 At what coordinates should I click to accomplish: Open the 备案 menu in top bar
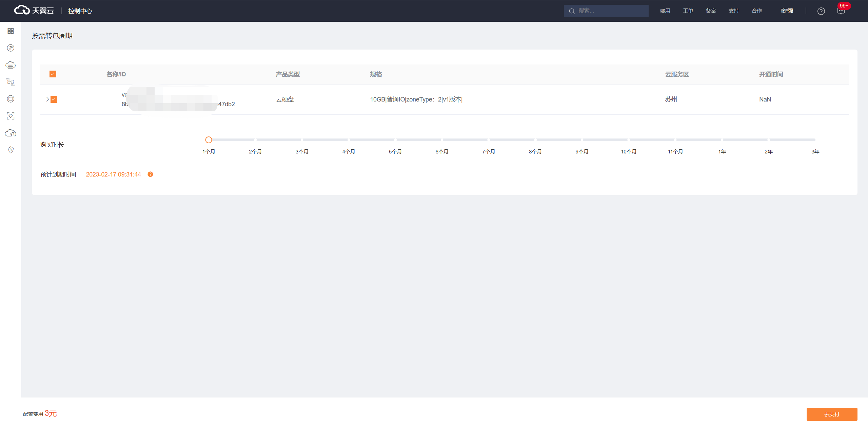pyautogui.click(x=711, y=11)
